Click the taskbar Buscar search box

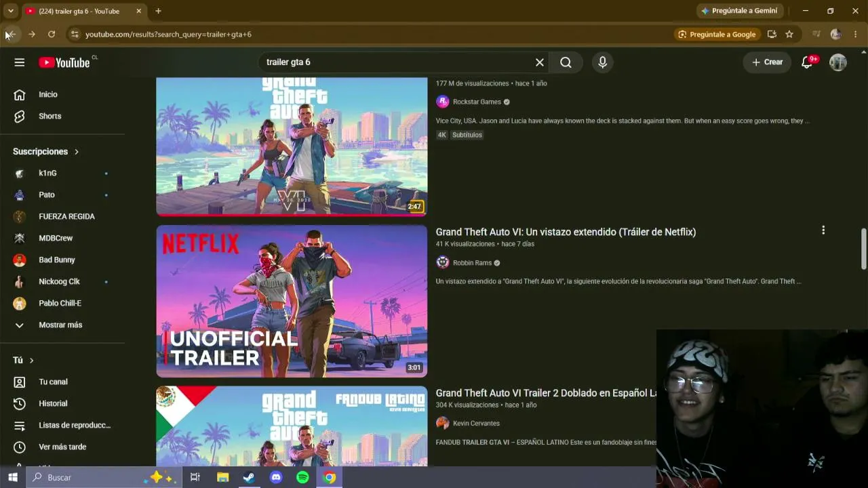pos(104,477)
